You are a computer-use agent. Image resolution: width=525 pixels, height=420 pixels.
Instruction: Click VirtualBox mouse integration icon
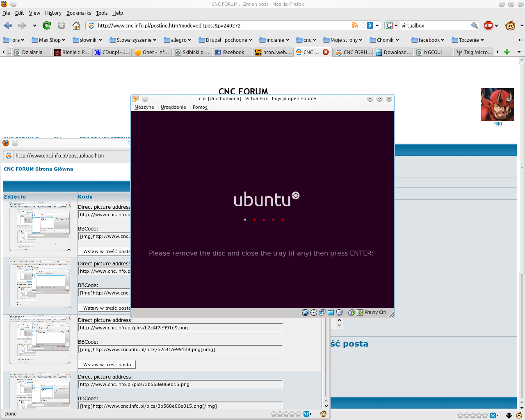[x=352, y=313]
